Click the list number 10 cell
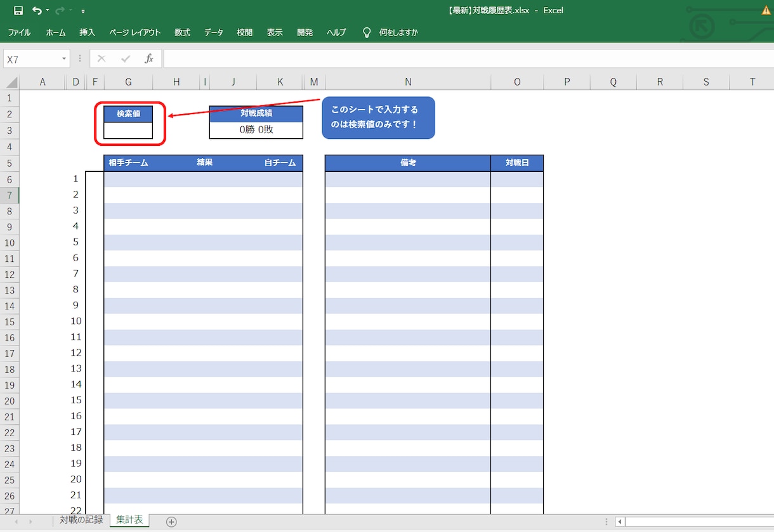 75,321
